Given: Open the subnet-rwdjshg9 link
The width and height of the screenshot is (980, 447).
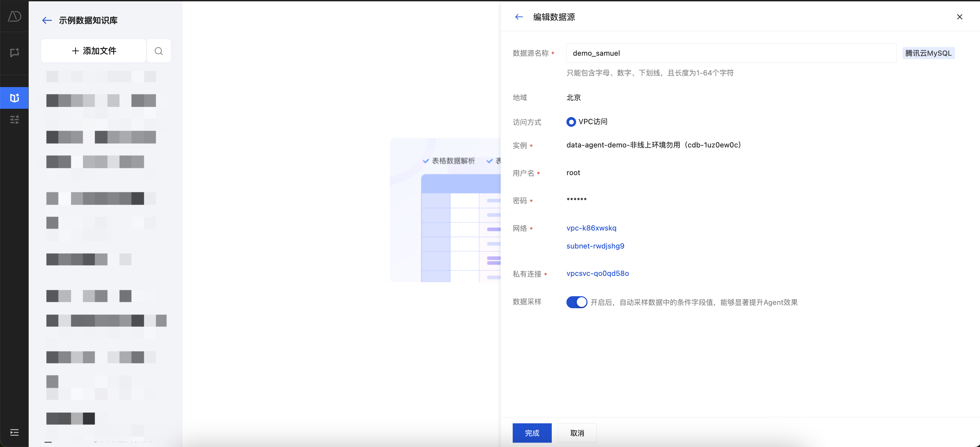Looking at the screenshot, I should [x=595, y=246].
